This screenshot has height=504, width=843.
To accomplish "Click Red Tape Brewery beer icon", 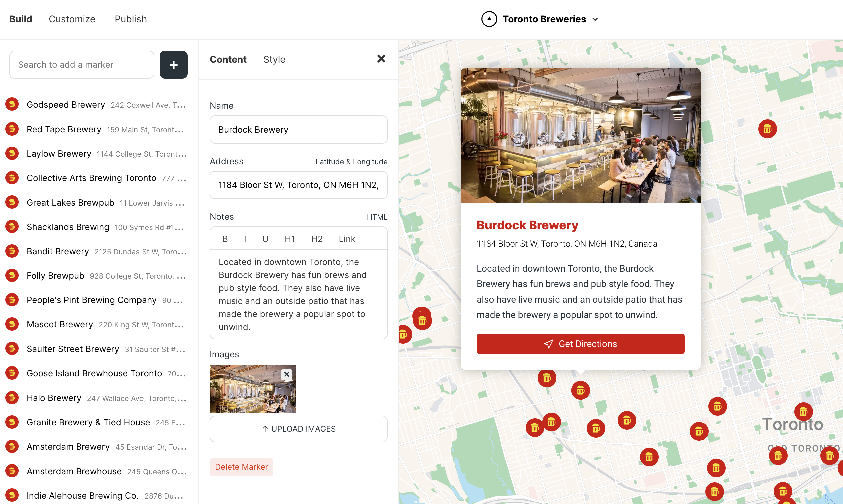I will coord(12,129).
